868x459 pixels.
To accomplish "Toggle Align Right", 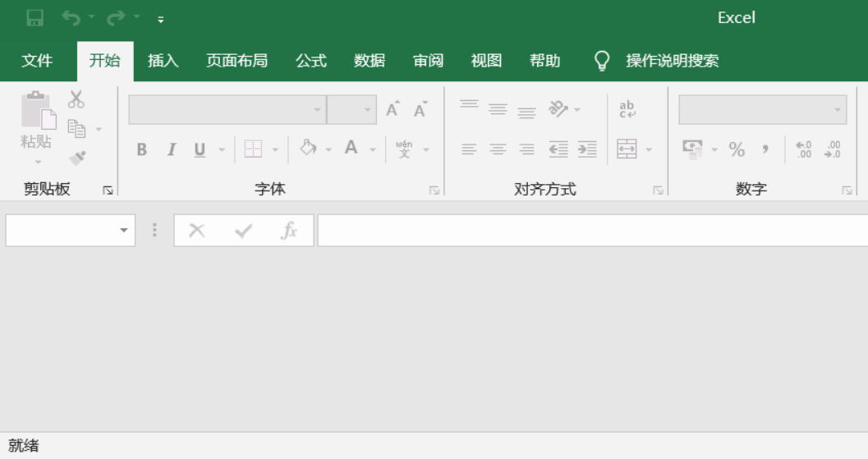I will click(x=526, y=149).
